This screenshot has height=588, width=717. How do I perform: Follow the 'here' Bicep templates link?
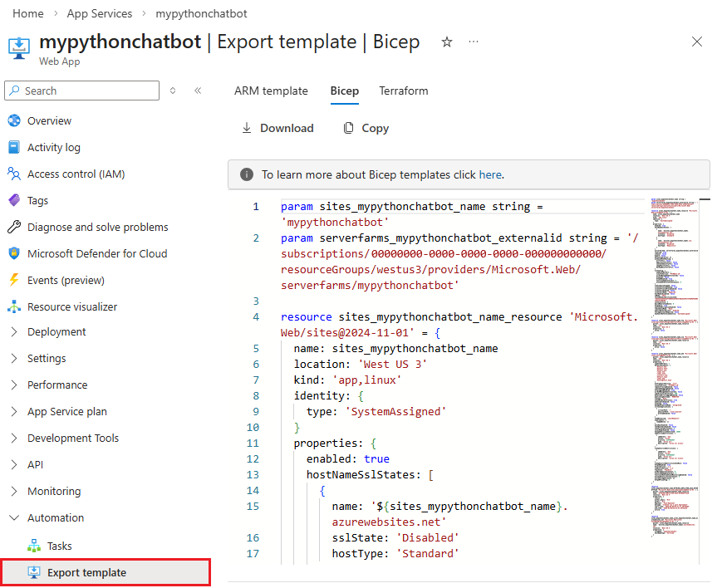(x=490, y=174)
